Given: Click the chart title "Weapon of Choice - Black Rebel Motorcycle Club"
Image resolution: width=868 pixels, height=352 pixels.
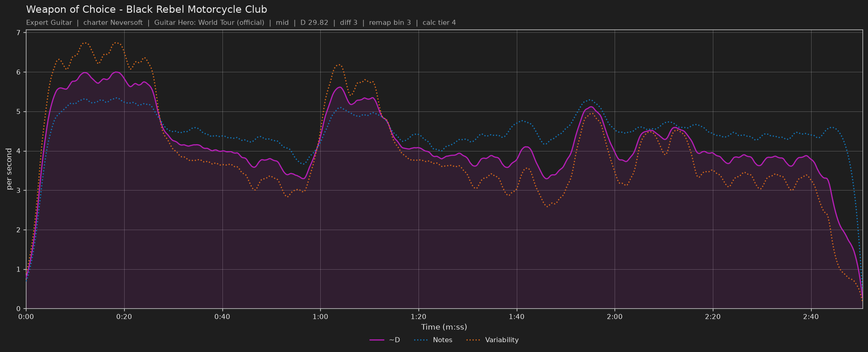Looking at the screenshot, I should tap(146, 10).
